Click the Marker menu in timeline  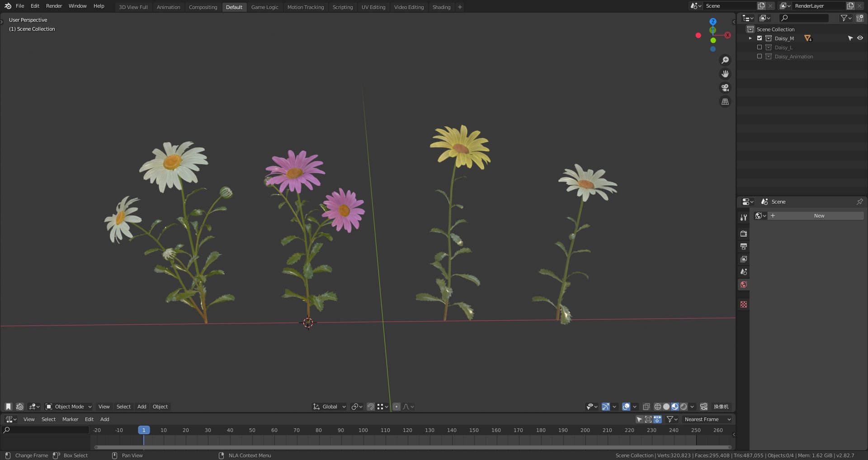(x=70, y=419)
